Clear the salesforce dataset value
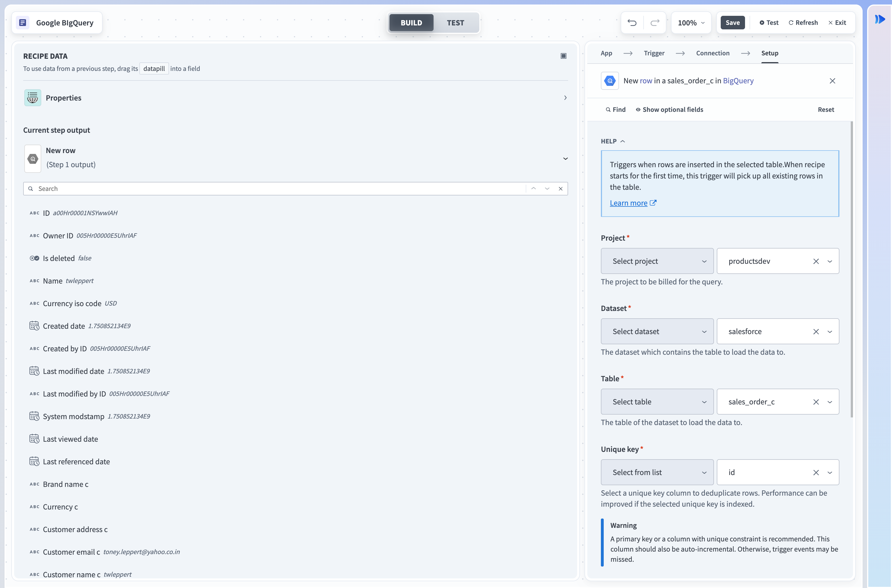 point(816,332)
